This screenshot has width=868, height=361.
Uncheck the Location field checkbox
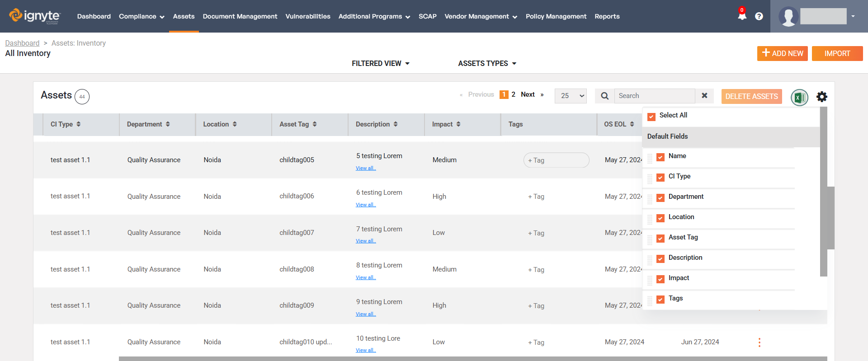(x=660, y=218)
